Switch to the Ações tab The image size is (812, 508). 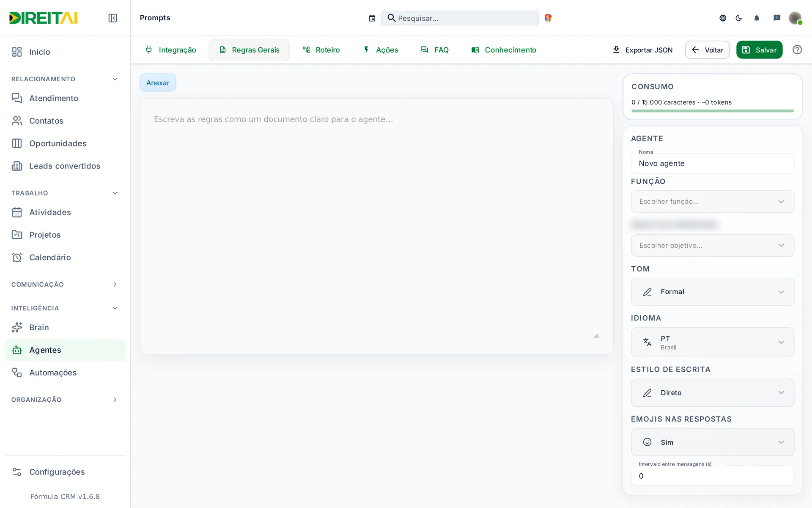tap(381, 50)
